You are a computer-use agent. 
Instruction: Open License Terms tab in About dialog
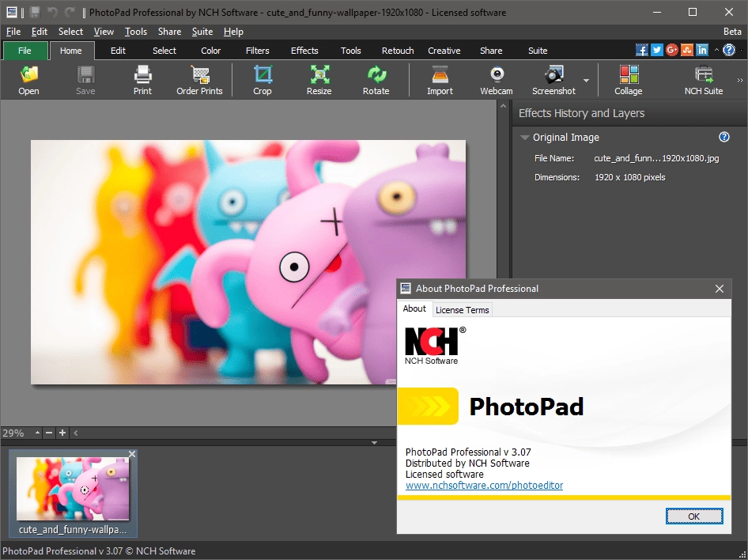point(463,310)
